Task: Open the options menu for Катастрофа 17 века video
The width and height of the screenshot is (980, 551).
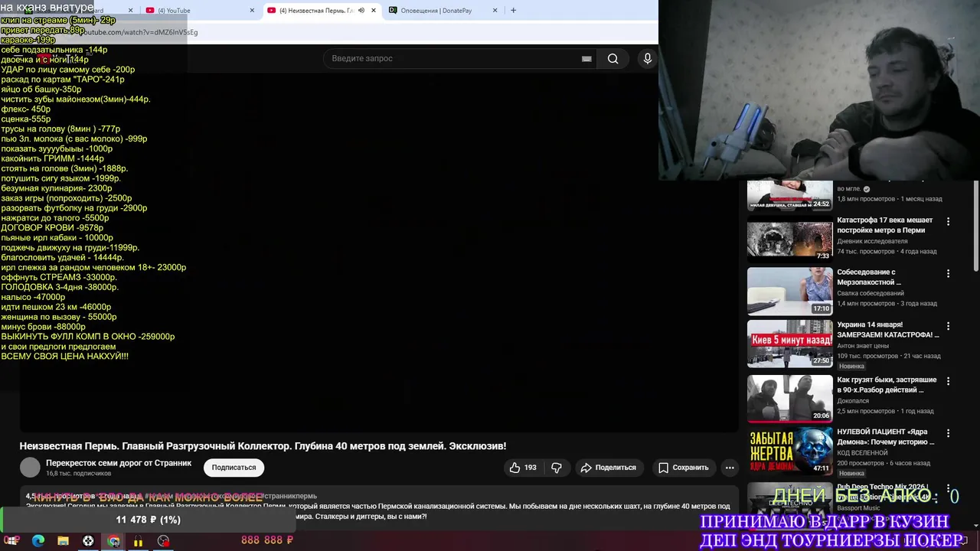Action: (949, 221)
